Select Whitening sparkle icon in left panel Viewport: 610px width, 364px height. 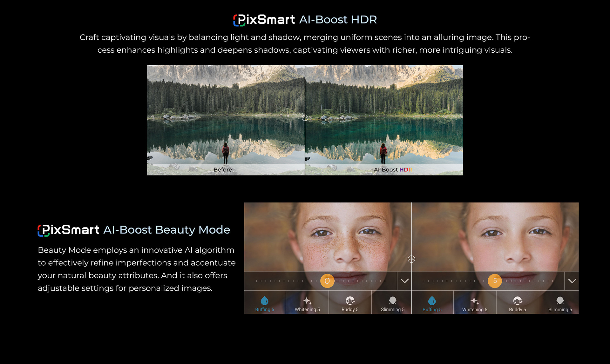[x=307, y=300]
